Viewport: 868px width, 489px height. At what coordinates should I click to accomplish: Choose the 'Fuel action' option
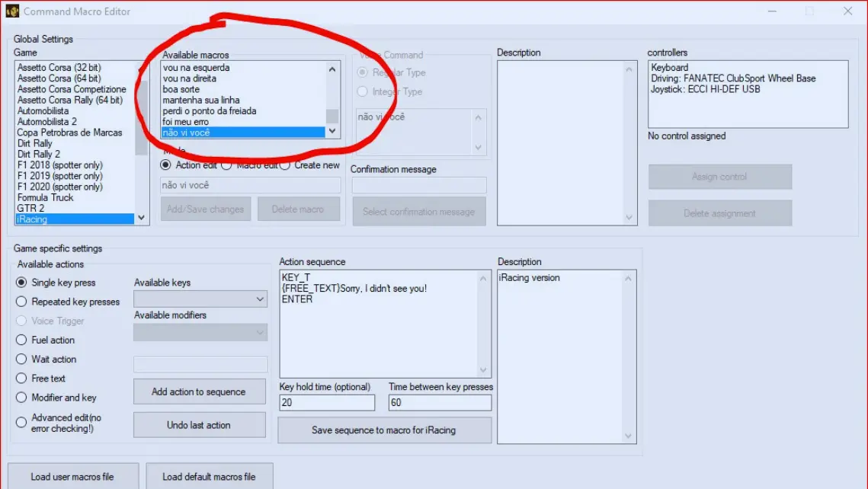pyautogui.click(x=23, y=340)
